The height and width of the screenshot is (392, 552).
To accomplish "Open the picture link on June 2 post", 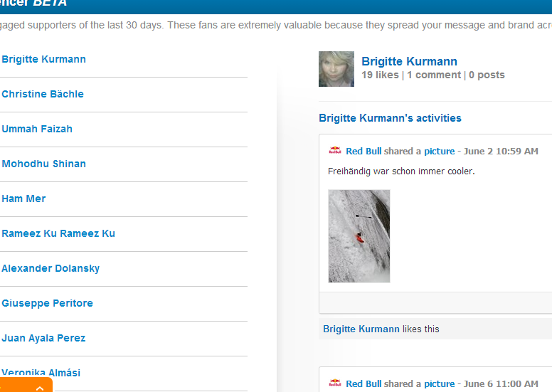I will click(440, 152).
